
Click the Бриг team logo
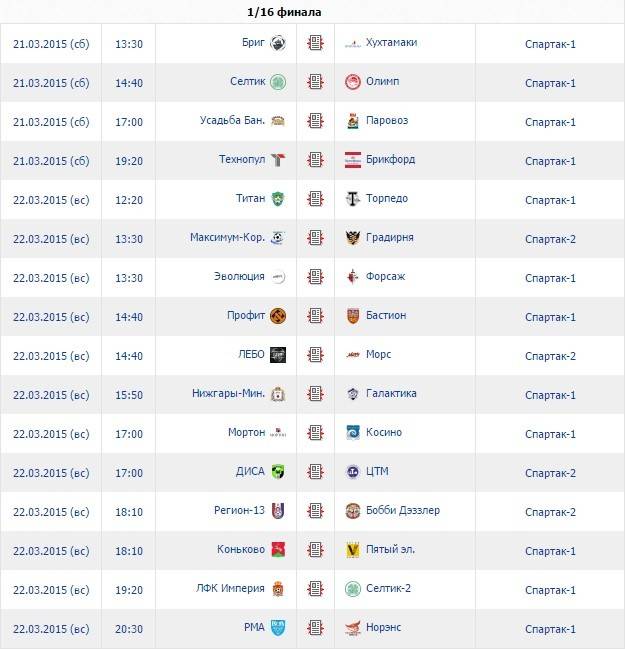[x=278, y=43]
